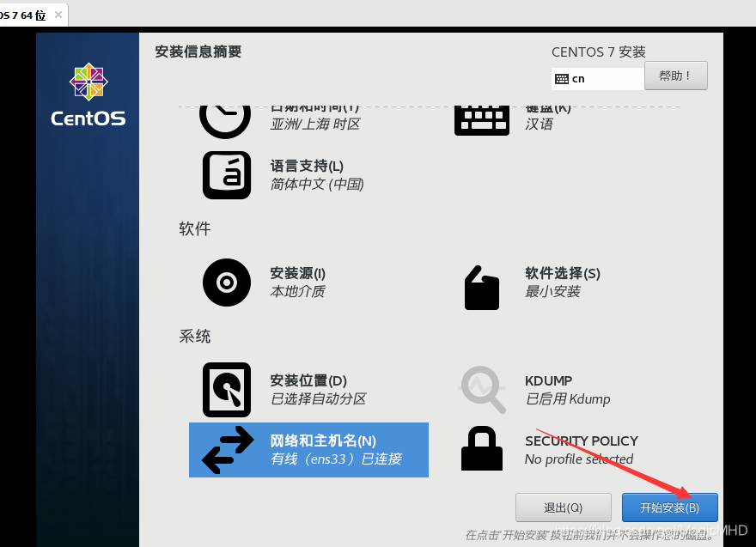This screenshot has width=756, height=547.
Task: Open 语言支持(L) setting
Action: (x=307, y=167)
